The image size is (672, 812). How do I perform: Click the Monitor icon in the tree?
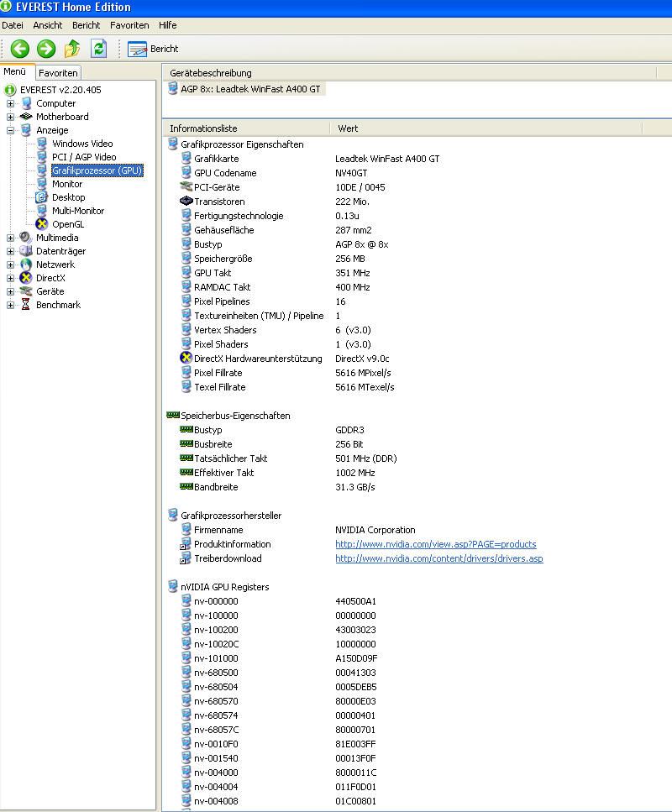42,184
